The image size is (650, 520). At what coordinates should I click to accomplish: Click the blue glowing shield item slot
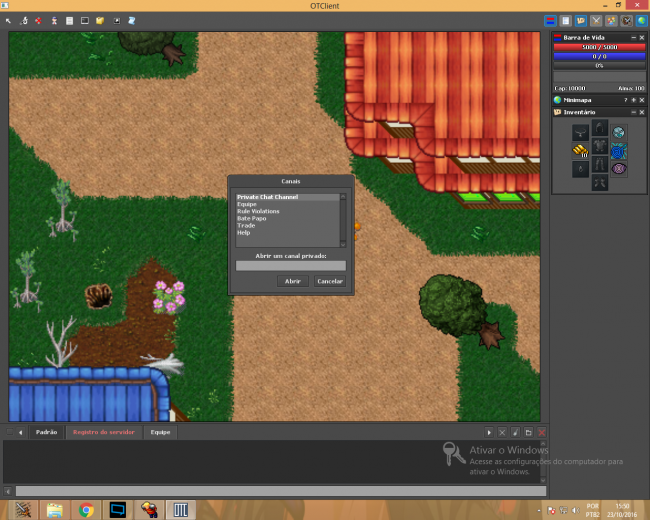618,151
